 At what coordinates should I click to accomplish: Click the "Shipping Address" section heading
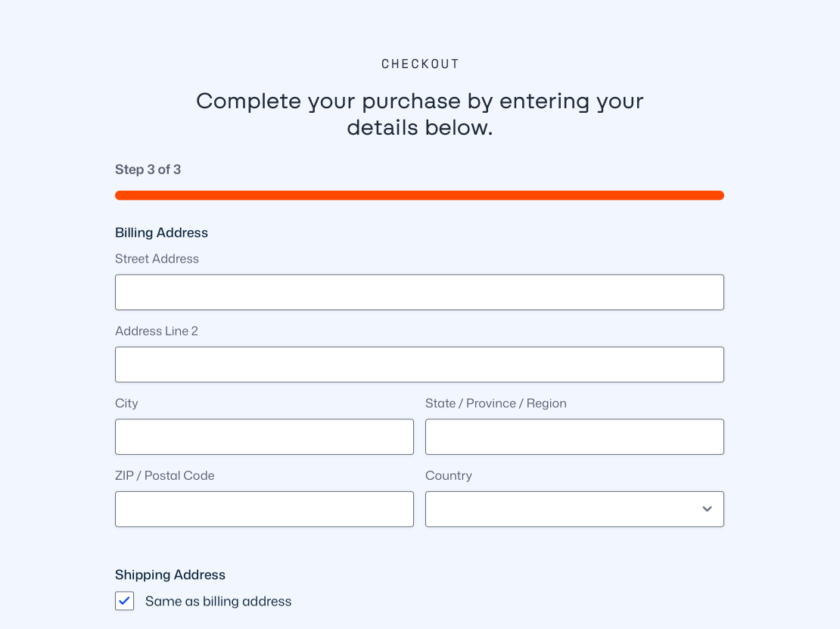coord(170,575)
